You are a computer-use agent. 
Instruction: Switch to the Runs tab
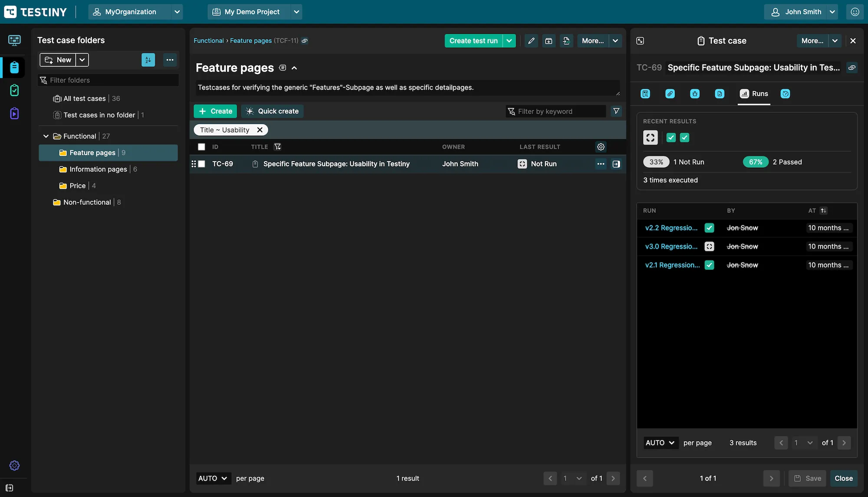tap(754, 94)
